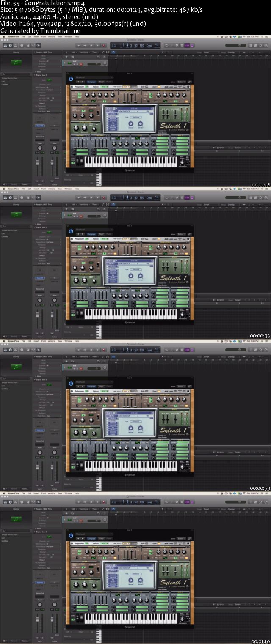Click the plugin power button in the 00:00:18 frame
The width and height of the screenshot is (271, 644).
71,79
